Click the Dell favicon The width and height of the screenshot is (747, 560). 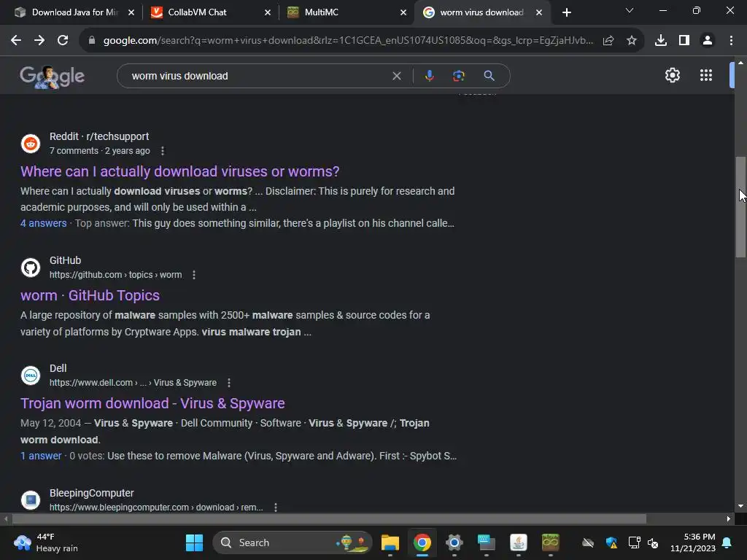click(31, 376)
